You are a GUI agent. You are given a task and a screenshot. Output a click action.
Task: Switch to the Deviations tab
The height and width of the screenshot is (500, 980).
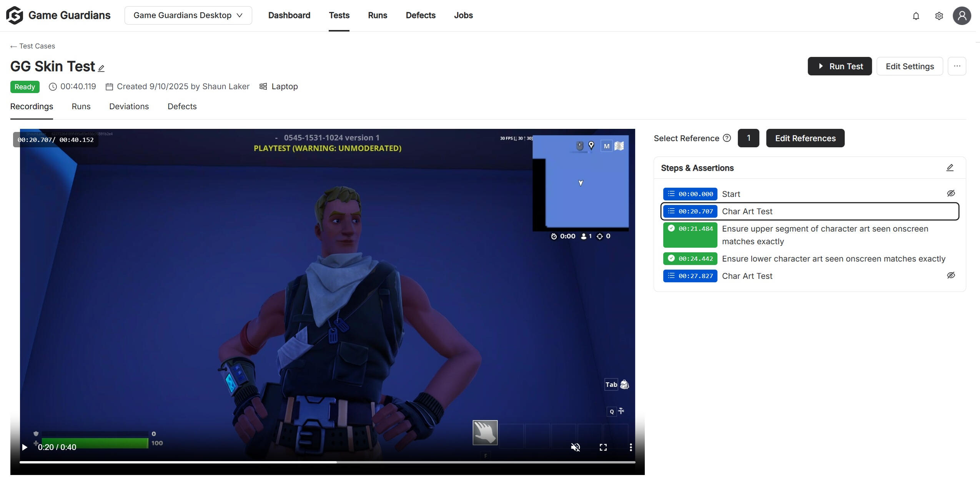(x=129, y=107)
